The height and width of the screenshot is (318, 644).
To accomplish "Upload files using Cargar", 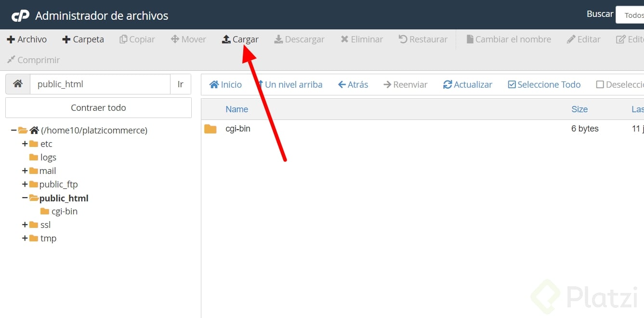I will pos(240,40).
